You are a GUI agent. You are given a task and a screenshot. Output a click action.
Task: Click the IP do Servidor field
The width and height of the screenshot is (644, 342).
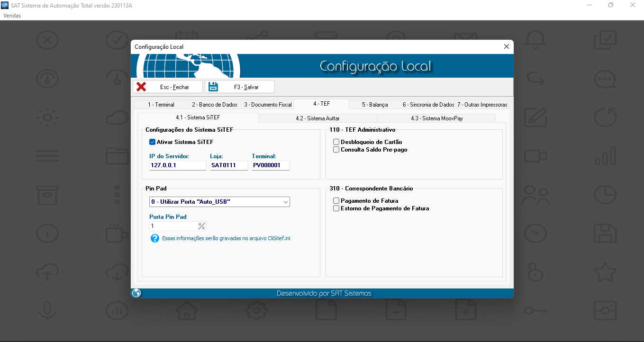tap(177, 165)
